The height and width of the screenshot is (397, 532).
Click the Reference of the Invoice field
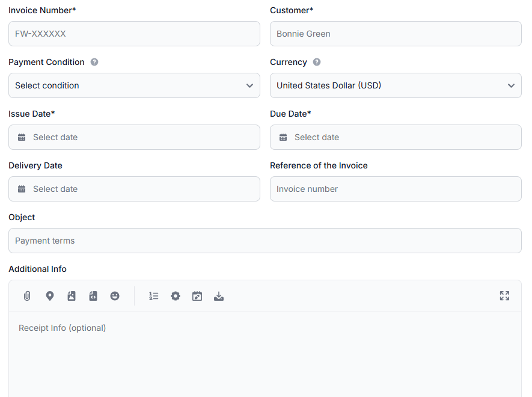396,189
